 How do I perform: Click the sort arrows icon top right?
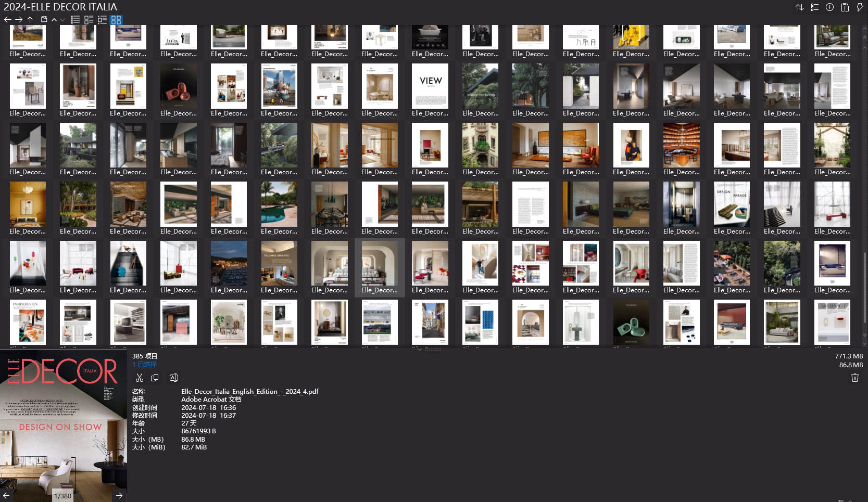click(x=800, y=7)
